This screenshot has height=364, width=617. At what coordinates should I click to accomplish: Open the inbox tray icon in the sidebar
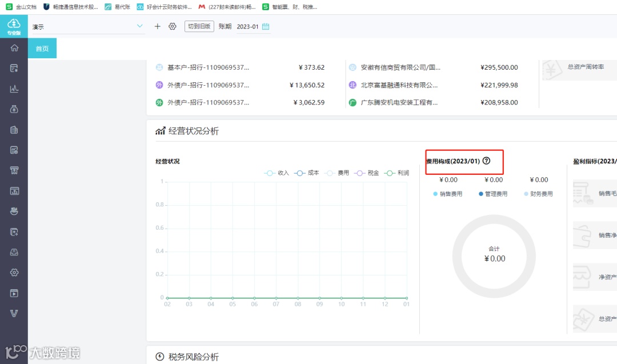(14, 252)
